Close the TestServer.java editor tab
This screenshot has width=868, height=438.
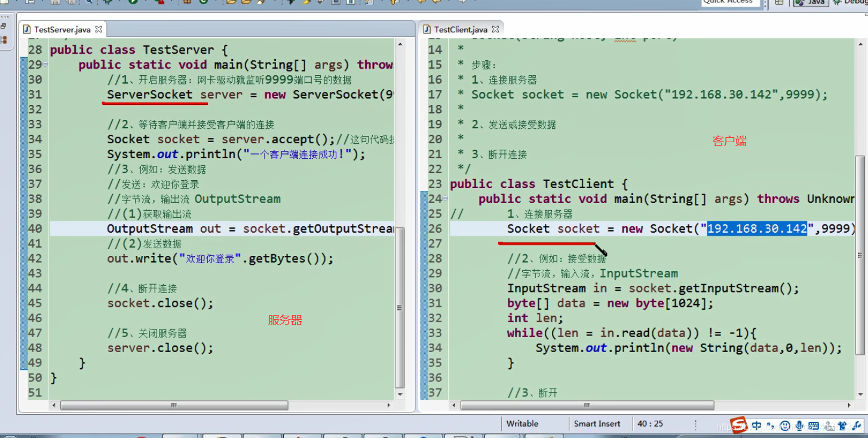tap(99, 29)
